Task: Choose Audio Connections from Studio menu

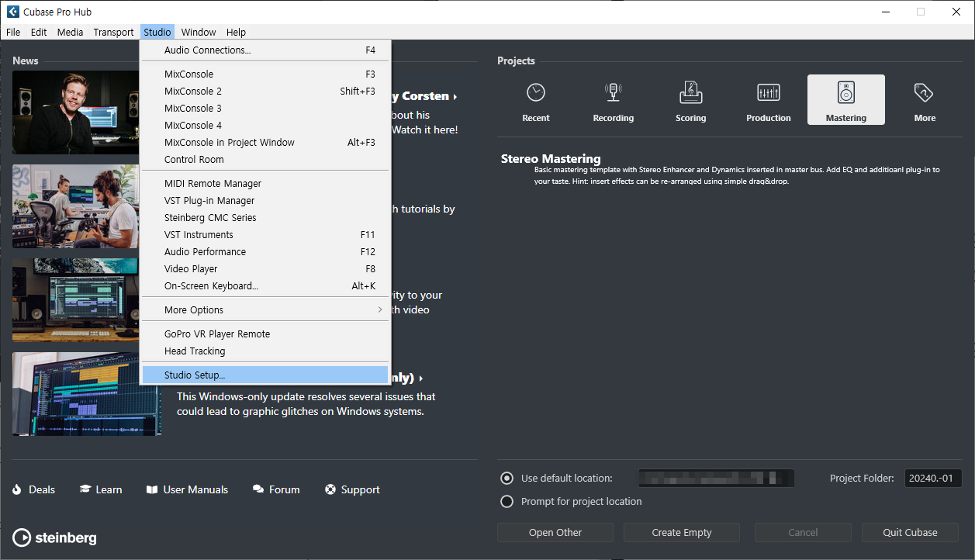Action: point(265,50)
